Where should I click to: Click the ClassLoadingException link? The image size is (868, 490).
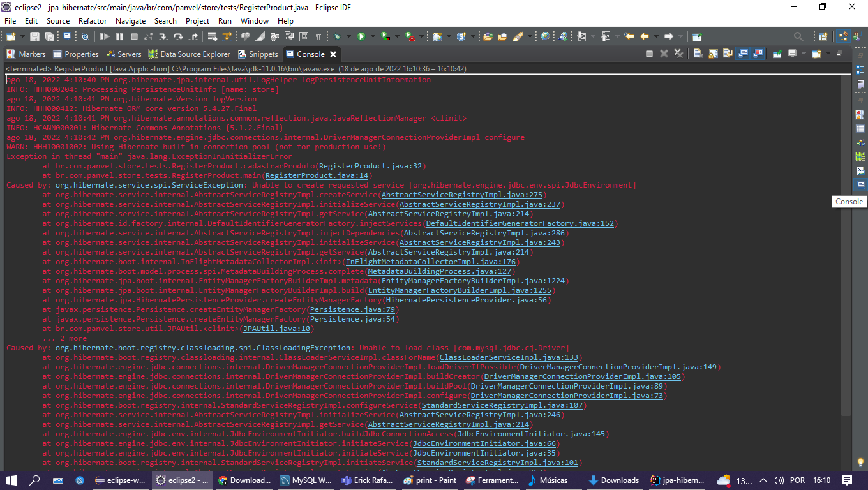203,348
